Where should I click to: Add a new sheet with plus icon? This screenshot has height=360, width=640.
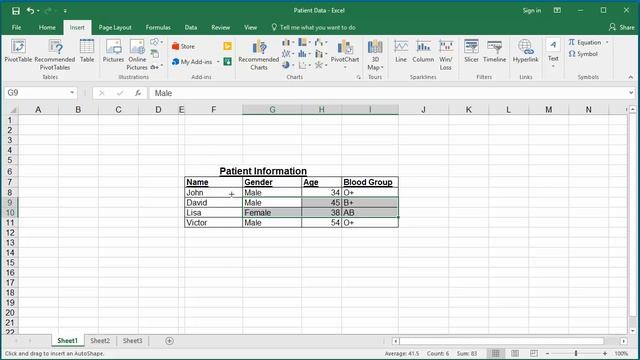coord(169,341)
